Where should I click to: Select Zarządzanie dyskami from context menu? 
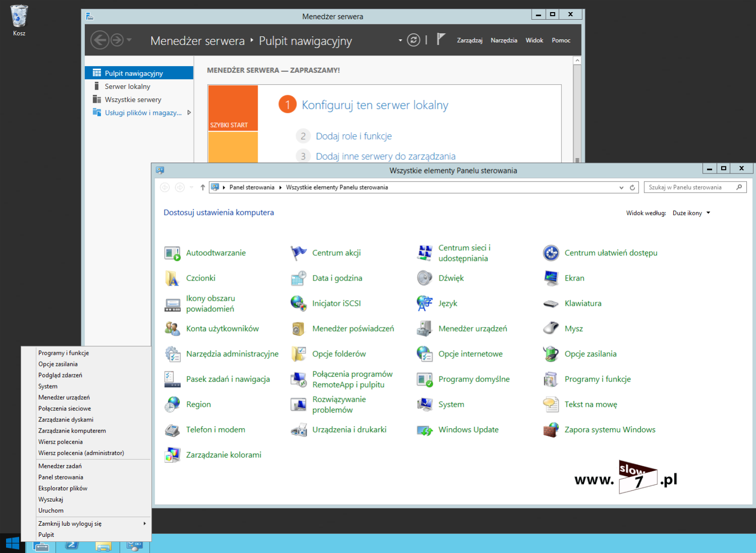coord(66,420)
